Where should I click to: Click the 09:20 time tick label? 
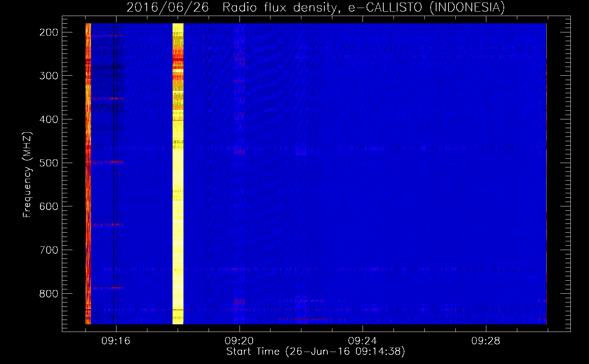239,341
